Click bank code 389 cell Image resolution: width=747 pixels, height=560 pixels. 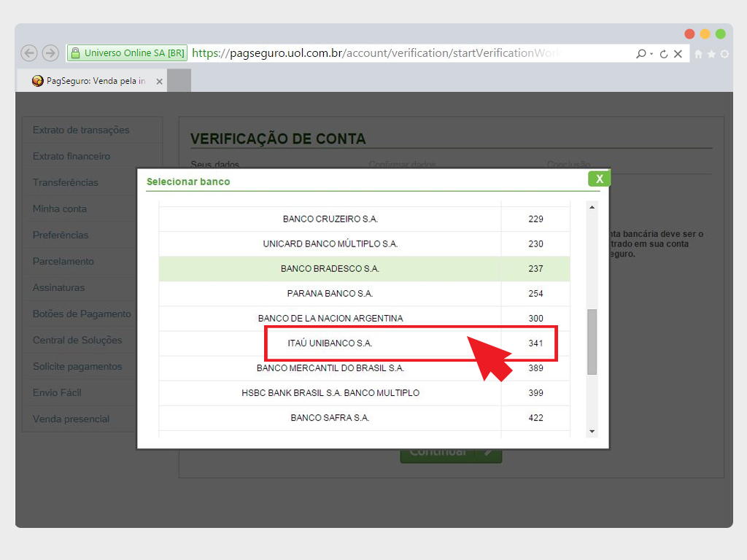pyautogui.click(x=535, y=368)
